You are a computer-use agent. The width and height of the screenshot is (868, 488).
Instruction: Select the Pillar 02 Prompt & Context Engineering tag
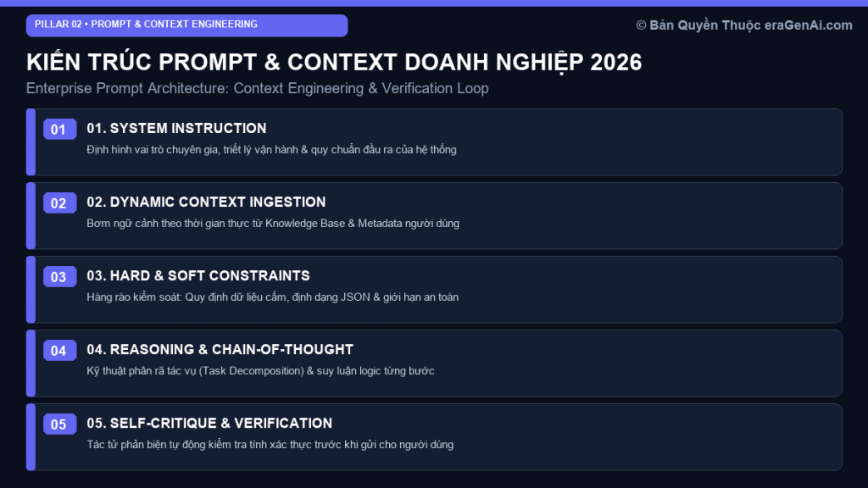[x=186, y=25]
